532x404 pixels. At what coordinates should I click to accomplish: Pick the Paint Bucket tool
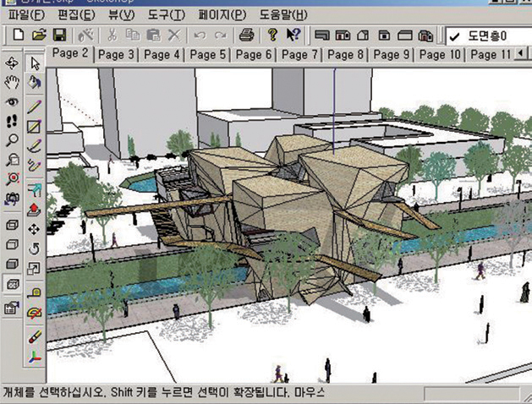pyautogui.click(x=35, y=83)
